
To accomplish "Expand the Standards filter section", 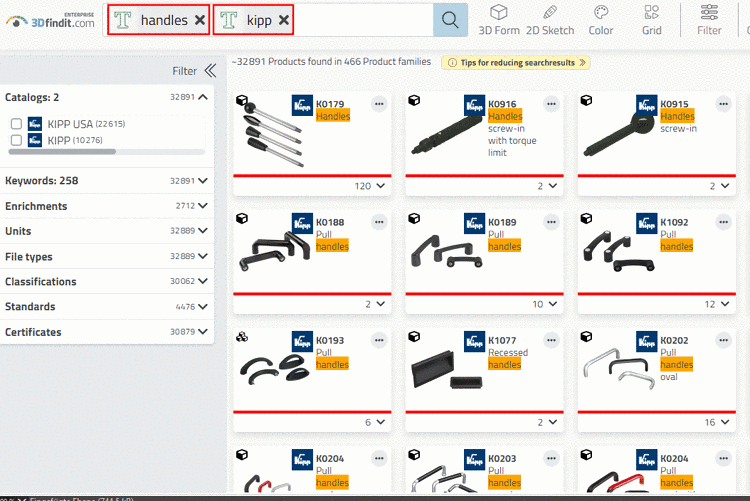I will pos(203,306).
